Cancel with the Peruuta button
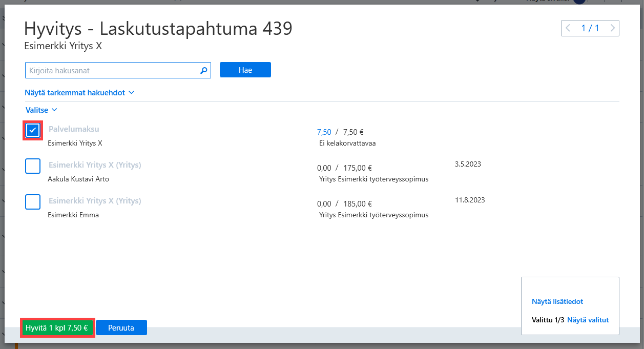Image resolution: width=644 pixels, height=349 pixels. [x=121, y=327]
